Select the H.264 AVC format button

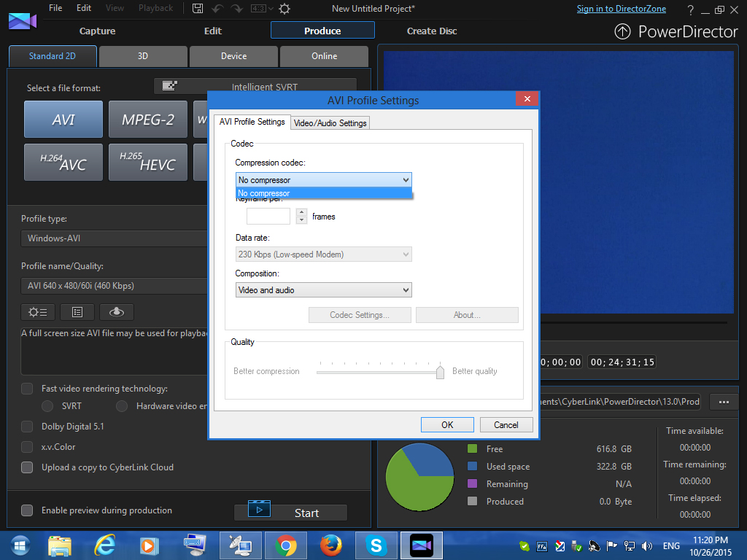click(63, 162)
